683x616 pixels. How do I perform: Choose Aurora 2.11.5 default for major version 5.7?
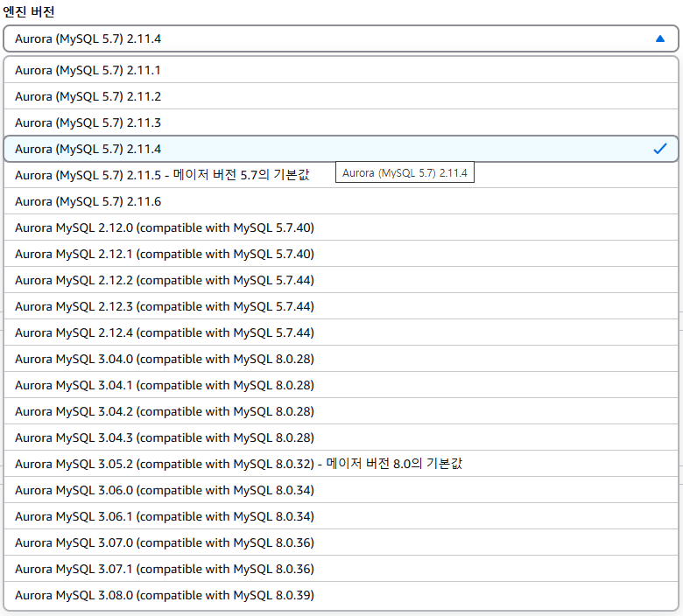pos(341,175)
